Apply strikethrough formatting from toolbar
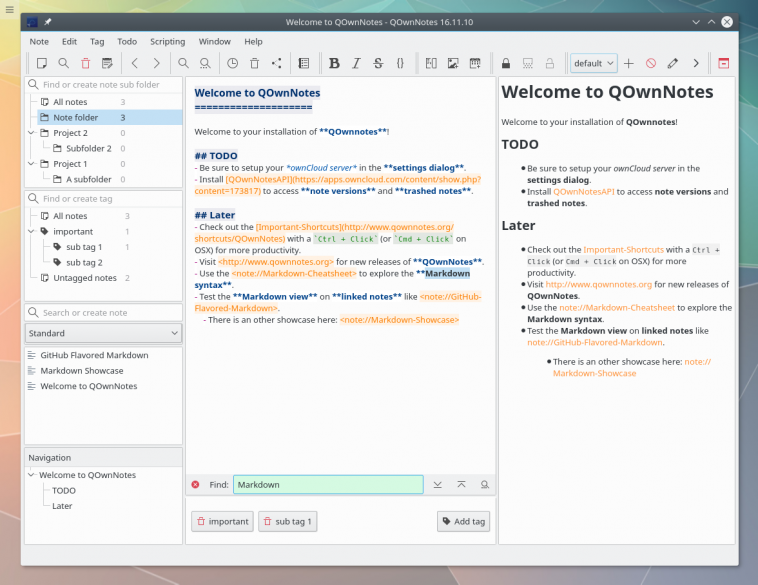The image size is (758, 585). coord(378,63)
